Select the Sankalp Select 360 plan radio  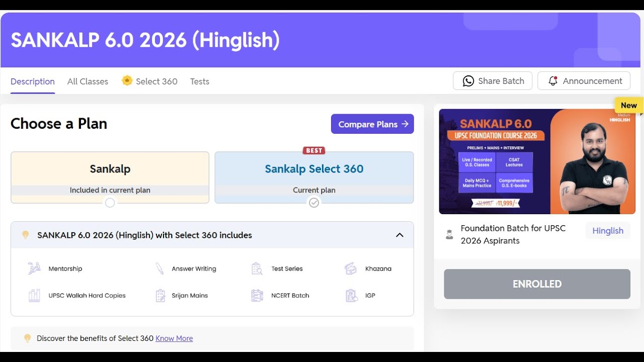(x=314, y=203)
